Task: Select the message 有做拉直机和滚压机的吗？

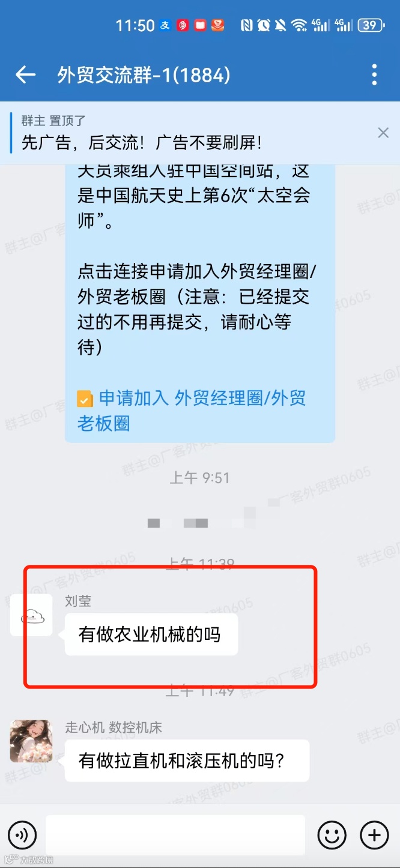Action: point(187,761)
